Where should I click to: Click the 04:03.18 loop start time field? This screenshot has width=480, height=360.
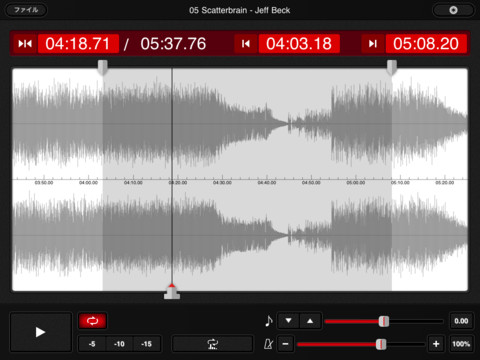tap(299, 44)
